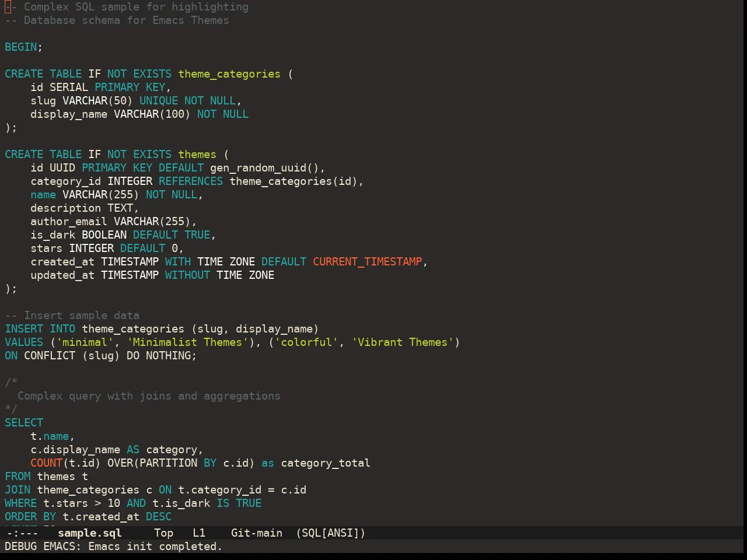The height and width of the screenshot is (560, 747).
Task: Click the ORDER BY keywords
Action: [30, 517]
